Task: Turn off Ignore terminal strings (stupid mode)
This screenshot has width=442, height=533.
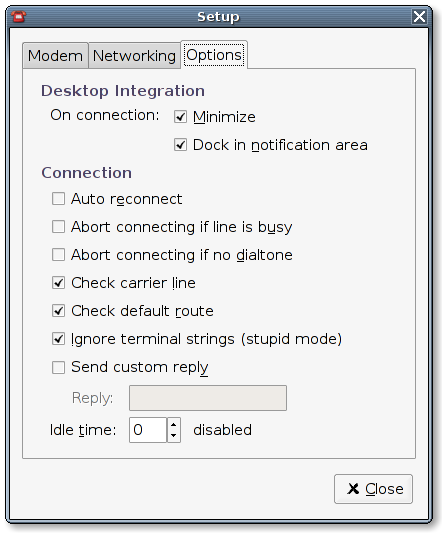Action: click(x=58, y=339)
